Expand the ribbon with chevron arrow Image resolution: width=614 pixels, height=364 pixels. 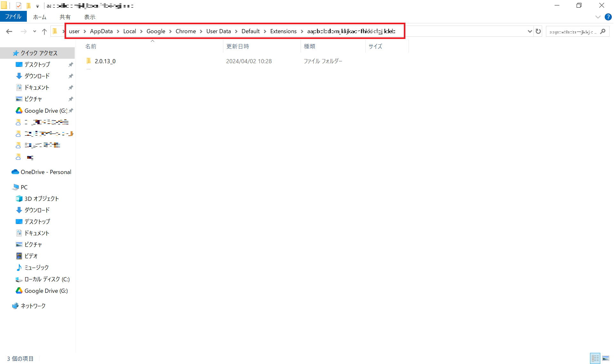[598, 17]
